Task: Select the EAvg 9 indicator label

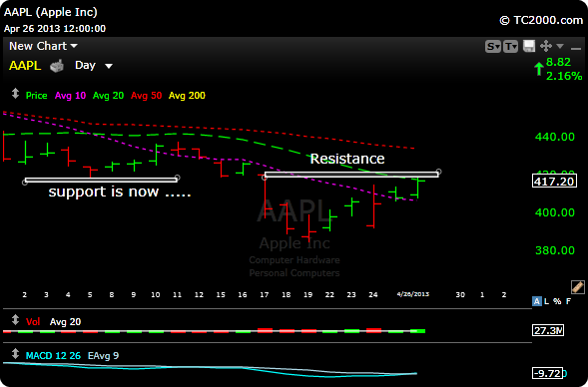Action: click(103, 355)
